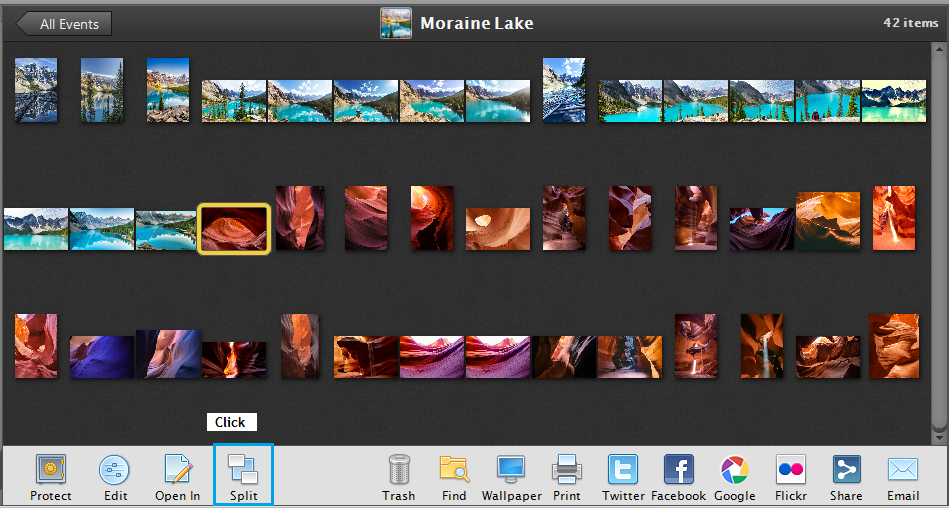The height and width of the screenshot is (508, 949).
Task: Move the photo to the Trash
Action: click(399, 470)
